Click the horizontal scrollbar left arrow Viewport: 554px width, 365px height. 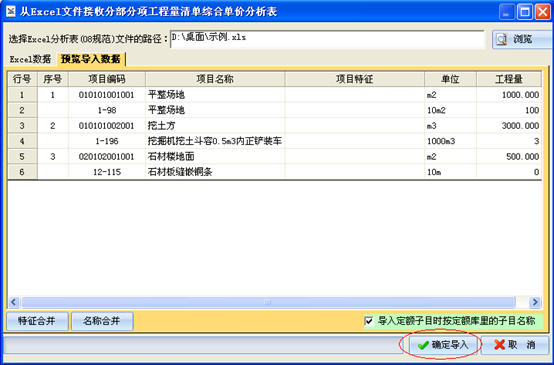tap(14, 302)
